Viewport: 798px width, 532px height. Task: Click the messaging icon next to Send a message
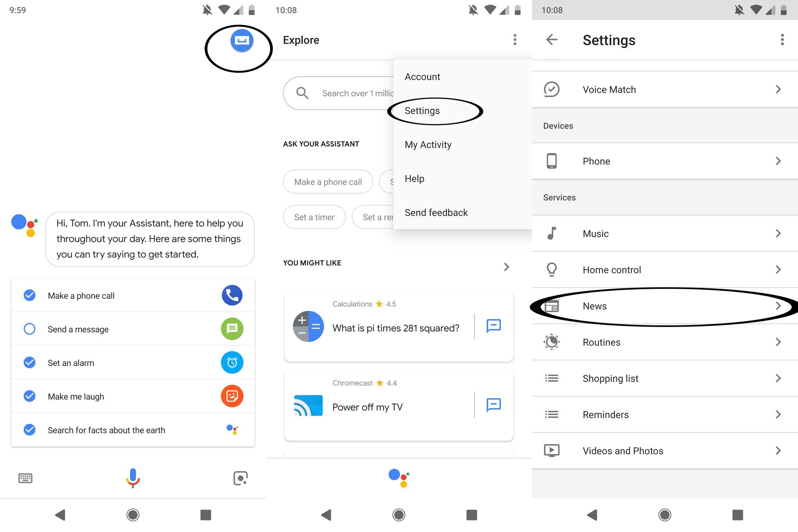pos(232,328)
